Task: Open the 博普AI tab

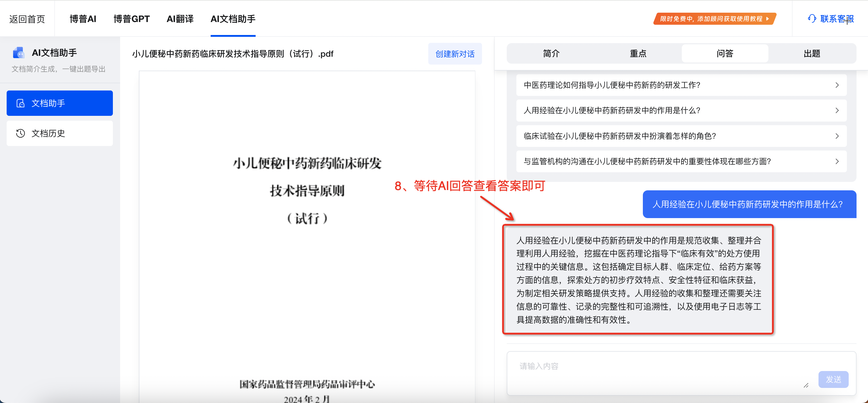Action: pos(83,19)
